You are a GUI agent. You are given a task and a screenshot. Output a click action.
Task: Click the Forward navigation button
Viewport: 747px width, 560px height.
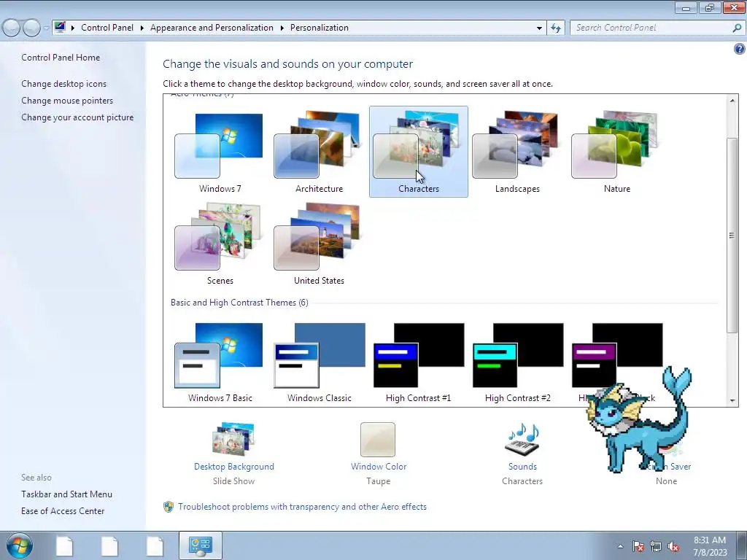[x=31, y=28]
